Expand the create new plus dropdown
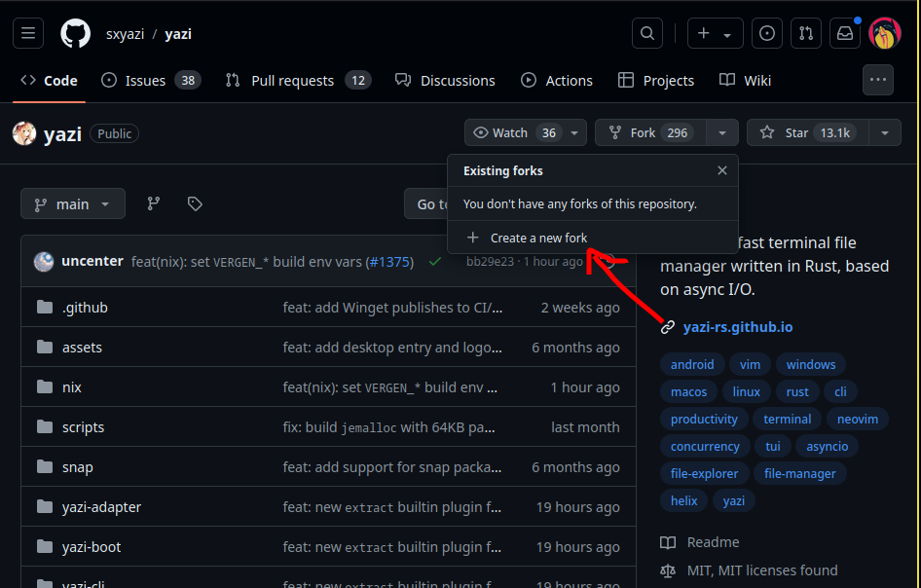The height and width of the screenshot is (588, 921). [715, 33]
